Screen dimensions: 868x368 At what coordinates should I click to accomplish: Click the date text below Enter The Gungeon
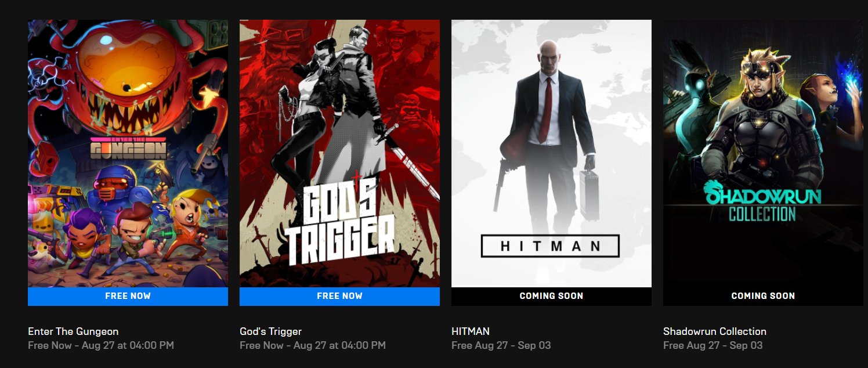click(x=101, y=345)
